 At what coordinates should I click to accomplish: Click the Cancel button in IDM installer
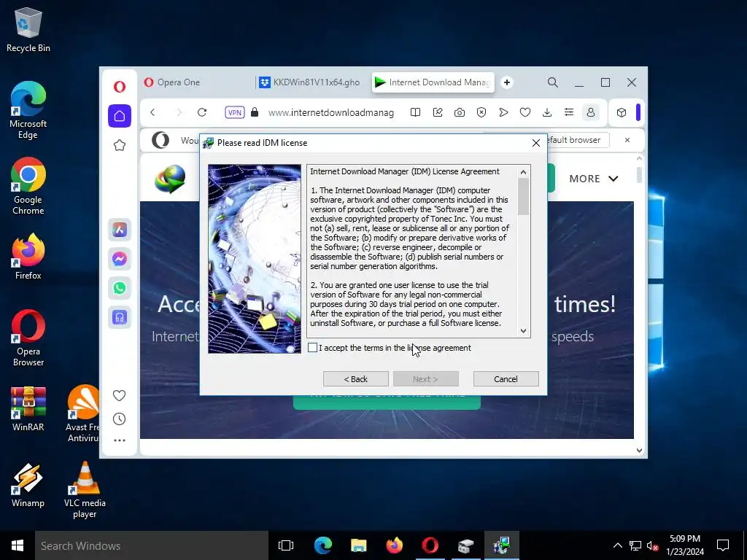point(506,379)
